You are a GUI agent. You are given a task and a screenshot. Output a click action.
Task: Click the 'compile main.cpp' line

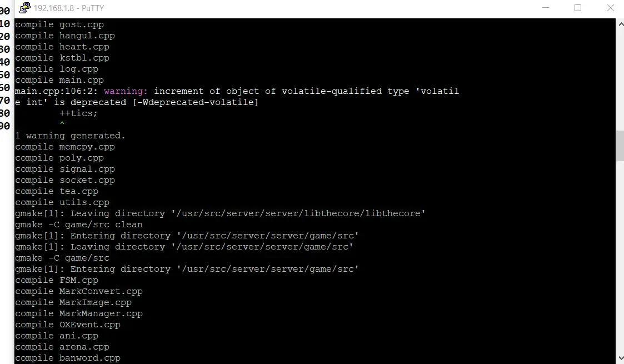pos(59,80)
